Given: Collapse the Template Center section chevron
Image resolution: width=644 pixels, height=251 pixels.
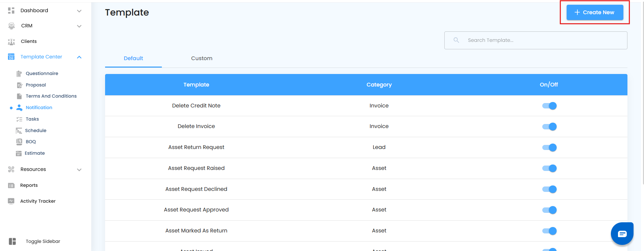Looking at the screenshot, I should point(79,57).
